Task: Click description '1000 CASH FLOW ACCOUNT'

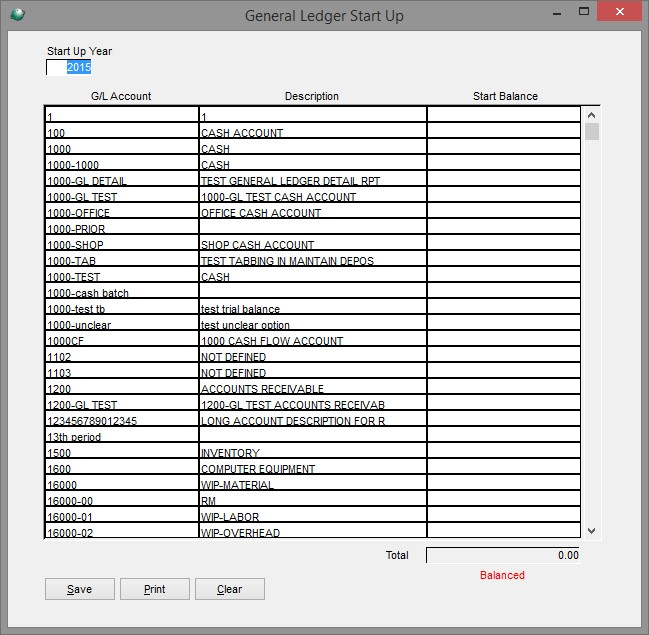Action: tap(313, 339)
